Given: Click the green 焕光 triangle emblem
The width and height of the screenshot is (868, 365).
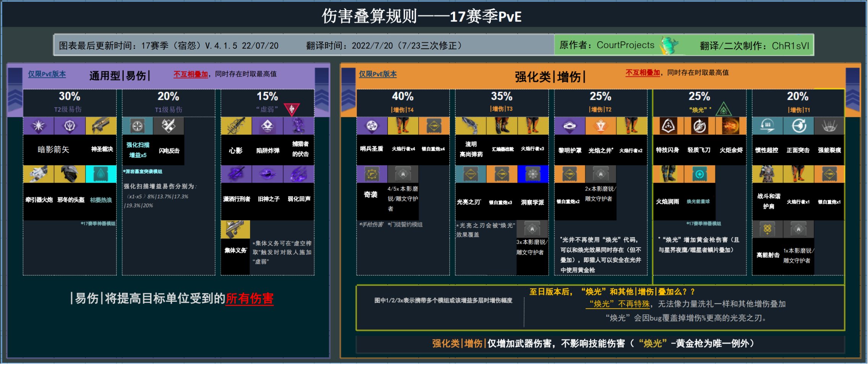Looking at the screenshot, I should coord(723,109).
